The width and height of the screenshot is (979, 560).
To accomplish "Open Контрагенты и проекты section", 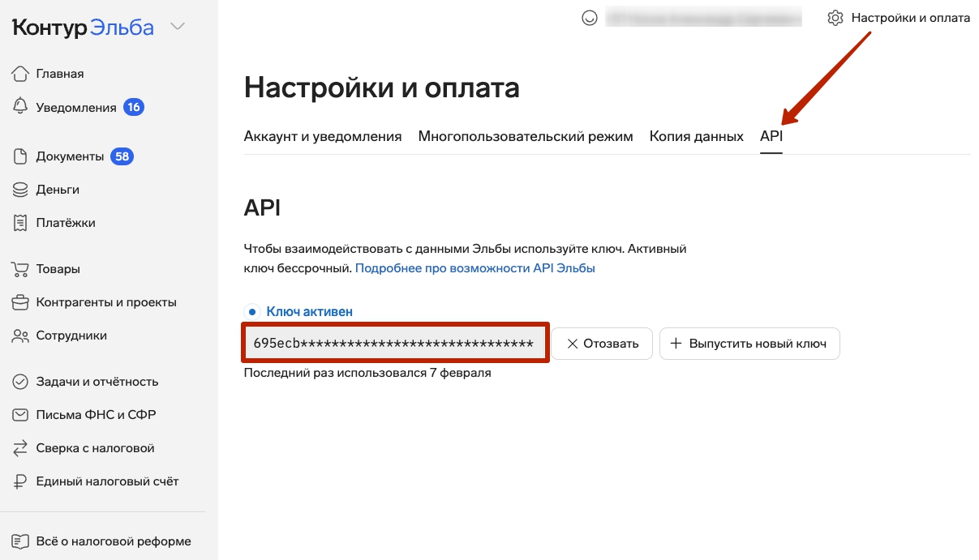I will click(x=106, y=302).
